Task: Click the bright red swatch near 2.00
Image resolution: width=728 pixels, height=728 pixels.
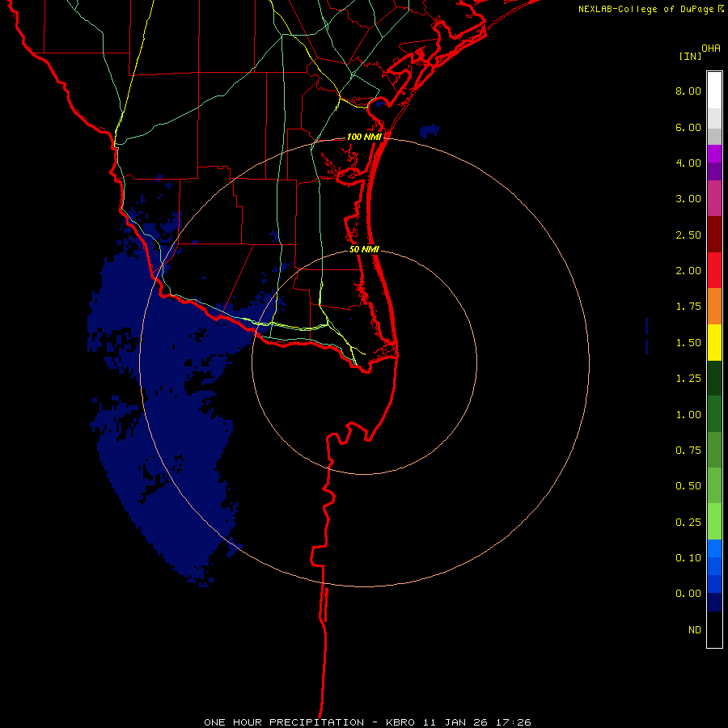Action: point(714,270)
